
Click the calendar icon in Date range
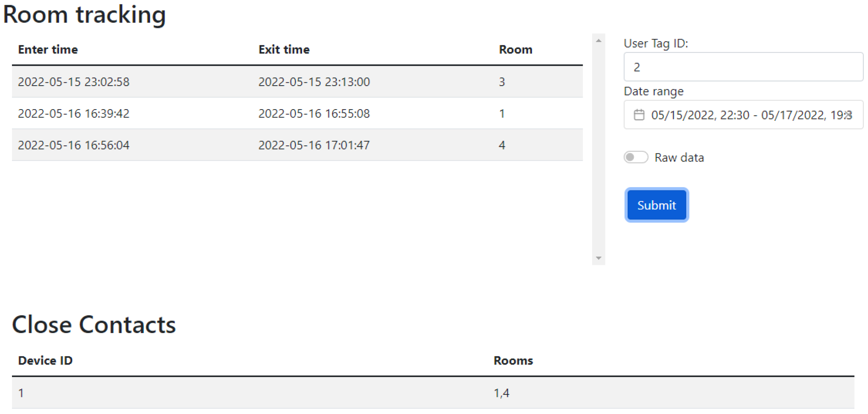coord(638,115)
